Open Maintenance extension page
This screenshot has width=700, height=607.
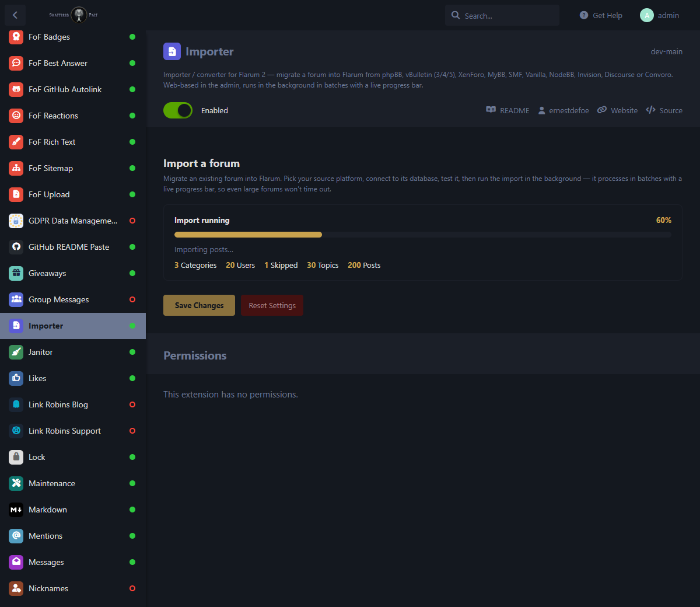(73, 483)
